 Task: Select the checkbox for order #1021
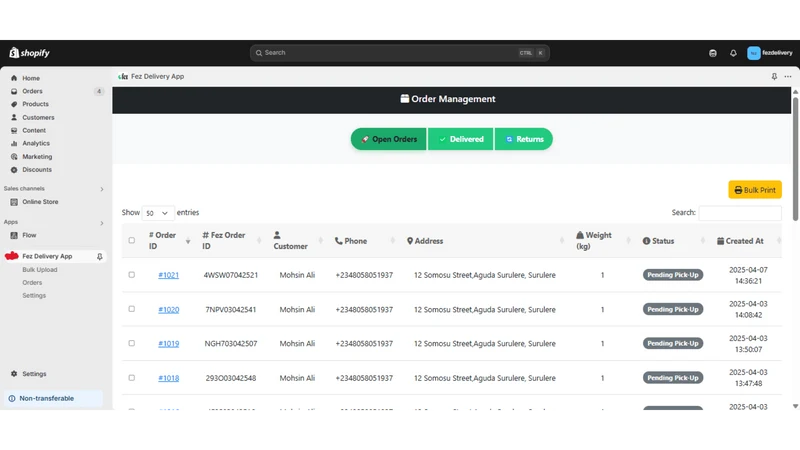(132, 274)
